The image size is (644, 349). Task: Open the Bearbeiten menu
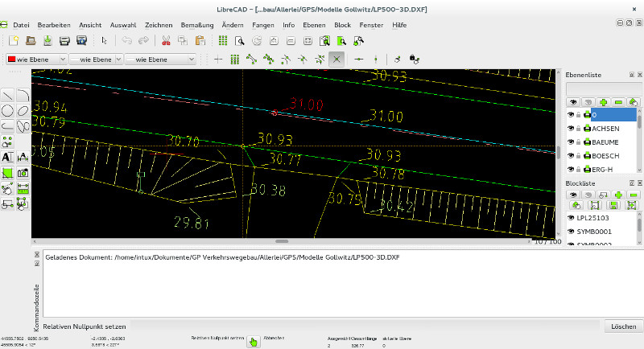point(54,25)
